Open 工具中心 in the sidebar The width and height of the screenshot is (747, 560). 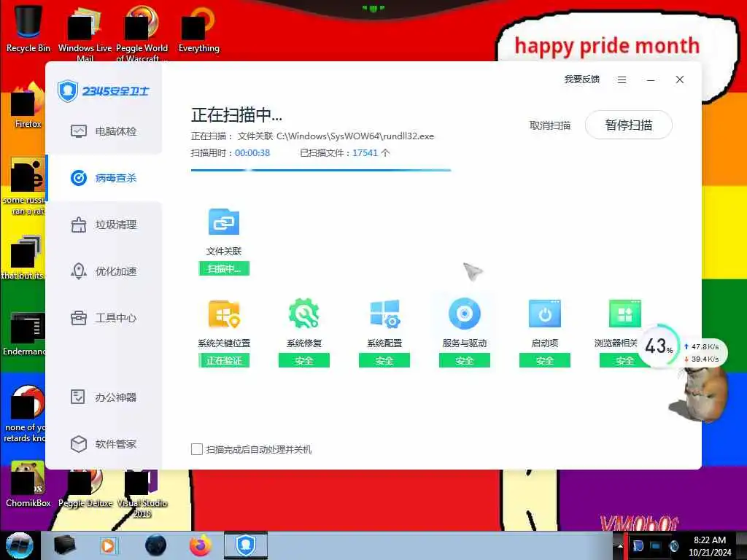pyautogui.click(x=104, y=318)
